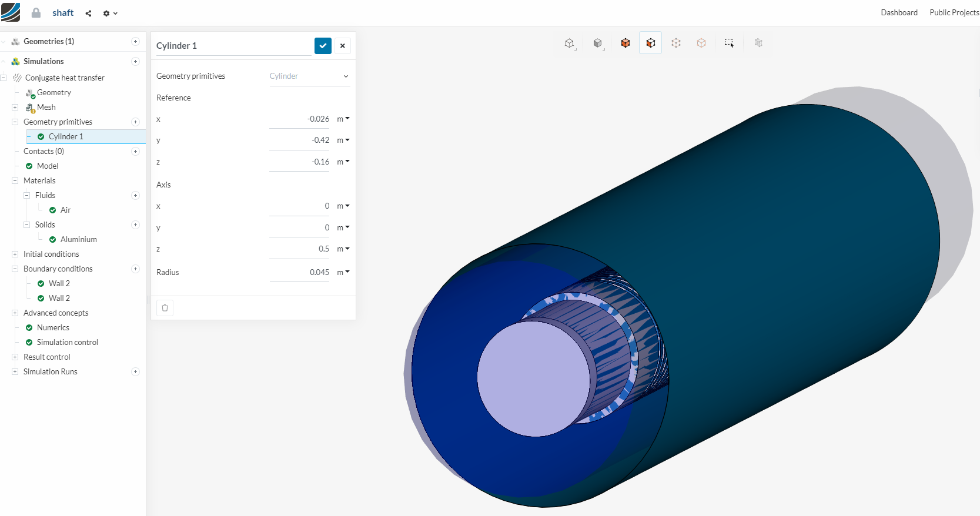Collapse the Boundary conditions tree node

click(x=15, y=269)
